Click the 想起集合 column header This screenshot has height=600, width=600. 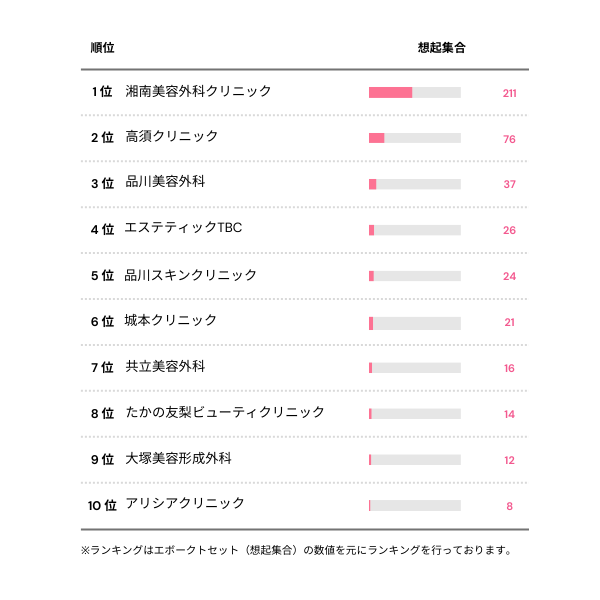pos(441,47)
